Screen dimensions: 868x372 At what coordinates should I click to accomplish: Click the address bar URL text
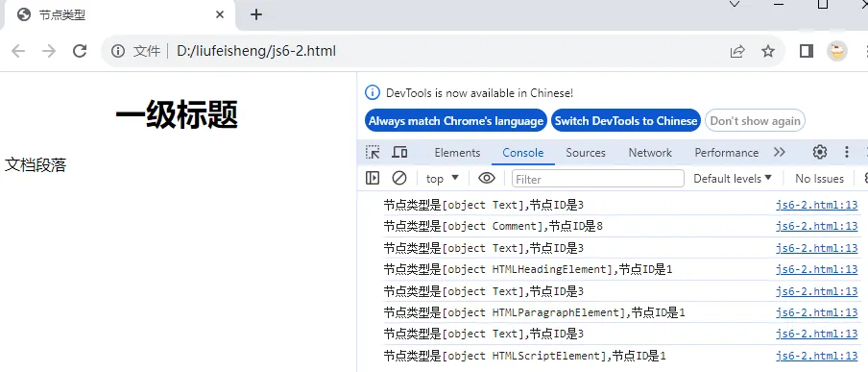point(256,52)
